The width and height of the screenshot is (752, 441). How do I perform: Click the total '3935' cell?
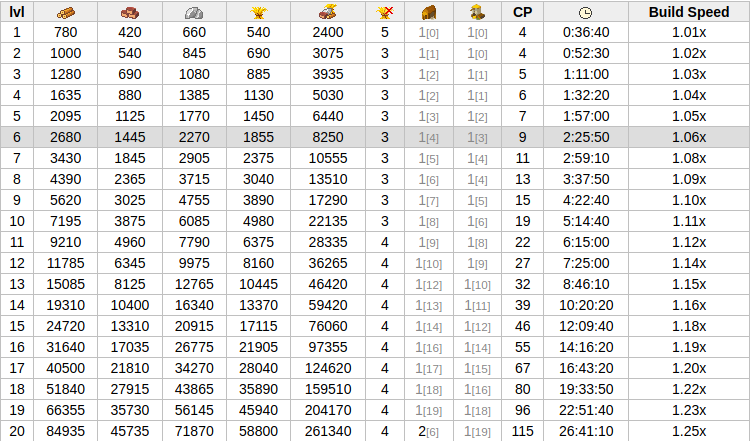328,74
